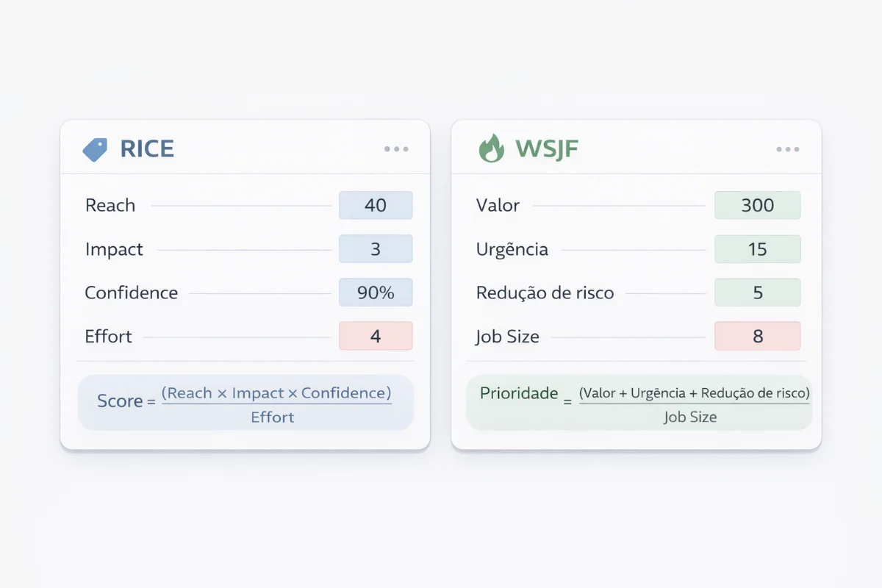Viewport: 882px width, 588px height.
Task: Select the Impact value field showing 3
Action: click(x=376, y=249)
